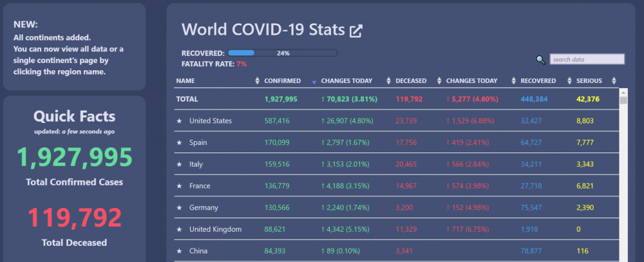Image resolution: width=644 pixels, height=262 pixels.
Task: Sort by DECEASED column arrows
Action: pos(439,81)
